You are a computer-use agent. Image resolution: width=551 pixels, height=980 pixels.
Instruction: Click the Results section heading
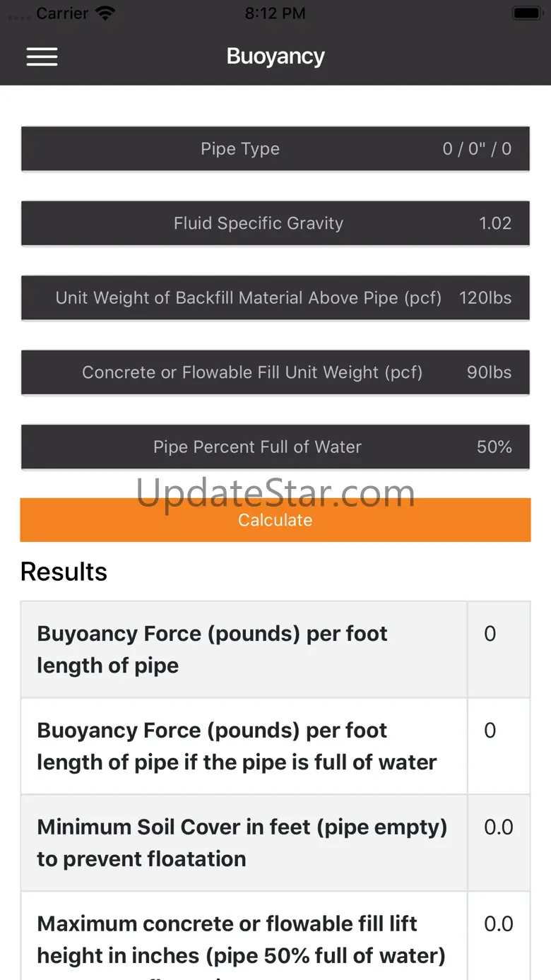coord(64,572)
